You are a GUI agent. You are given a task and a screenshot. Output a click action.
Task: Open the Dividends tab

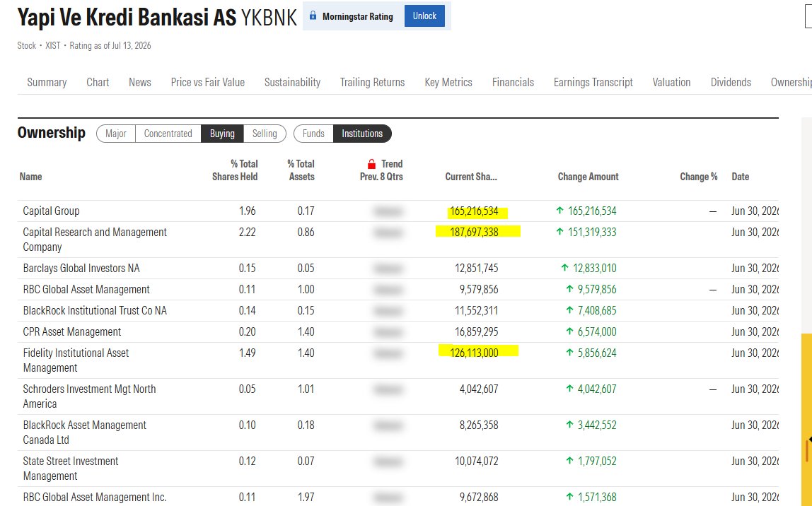point(731,82)
